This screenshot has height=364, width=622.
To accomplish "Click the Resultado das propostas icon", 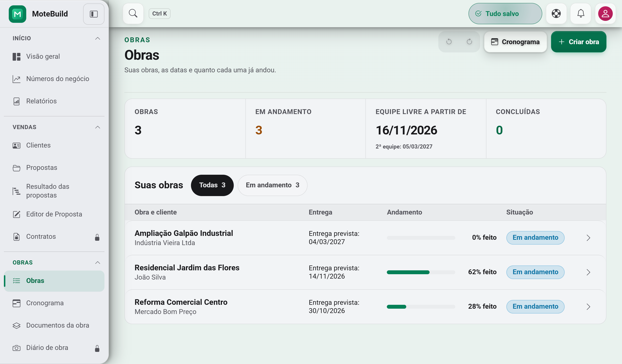I will pos(17,191).
